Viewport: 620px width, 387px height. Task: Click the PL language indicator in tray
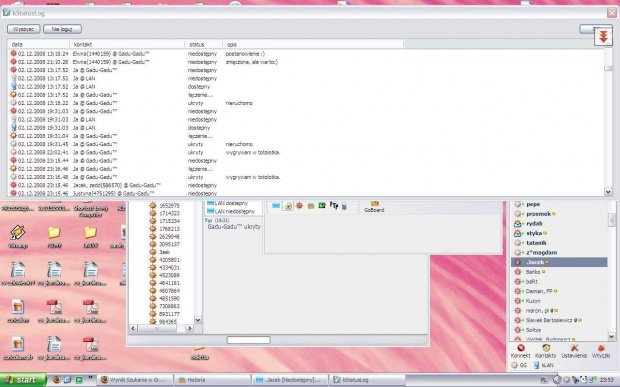click(x=544, y=380)
